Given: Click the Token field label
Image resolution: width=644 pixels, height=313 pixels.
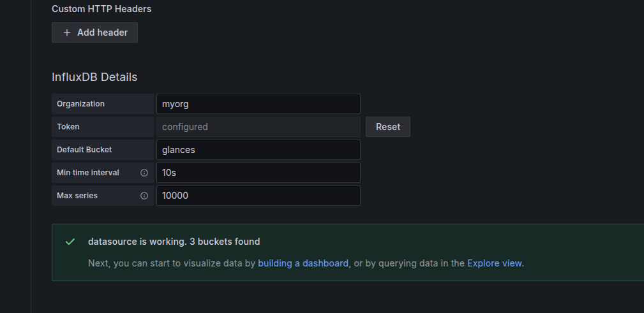Looking at the screenshot, I should [68, 127].
